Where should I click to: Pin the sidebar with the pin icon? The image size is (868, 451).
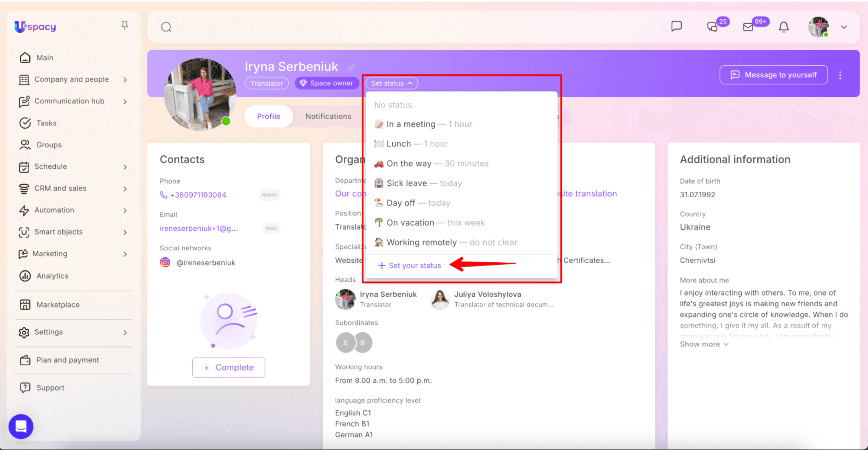pyautogui.click(x=125, y=25)
